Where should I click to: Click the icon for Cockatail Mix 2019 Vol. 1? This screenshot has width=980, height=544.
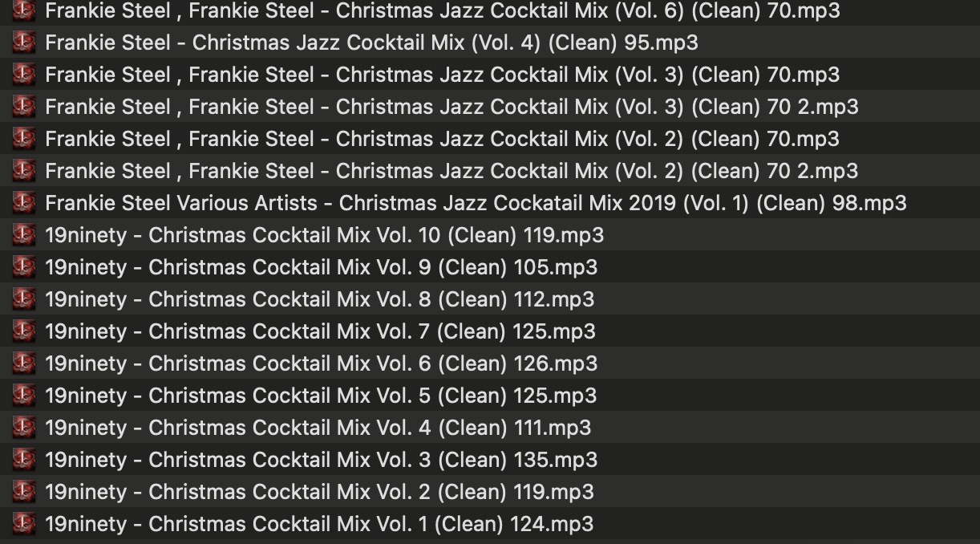[24, 203]
